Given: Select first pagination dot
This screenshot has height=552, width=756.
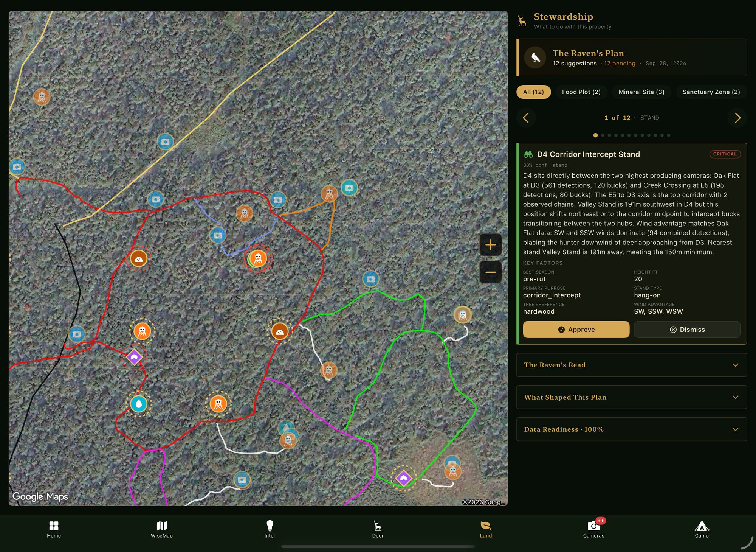Looking at the screenshot, I should click(595, 135).
